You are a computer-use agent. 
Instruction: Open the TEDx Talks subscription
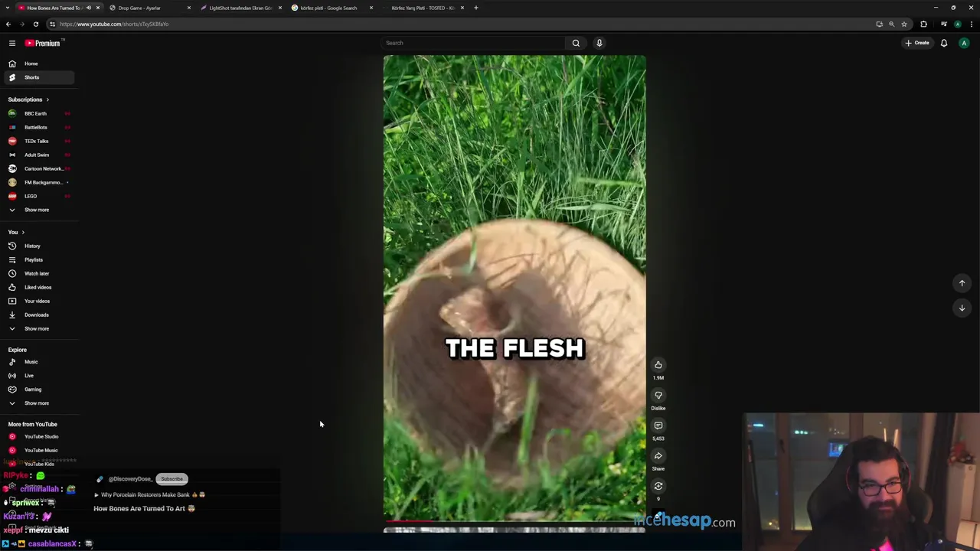click(x=38, y=141)
